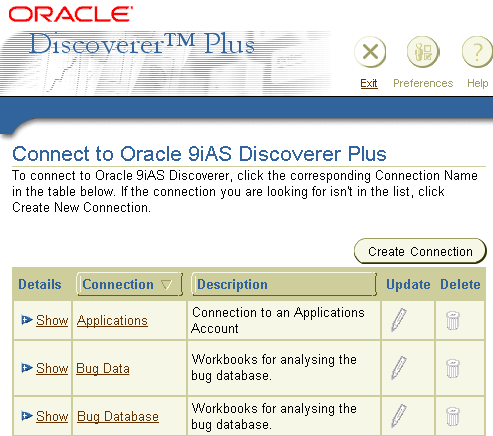
Task: Click the Help label
Action: pyautogui.click(x=477, y=83)
